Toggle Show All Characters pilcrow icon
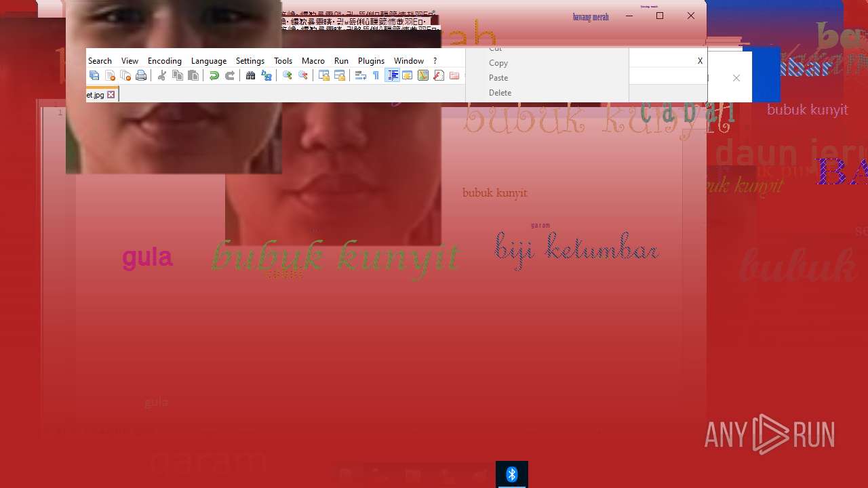 pos(376,75)
